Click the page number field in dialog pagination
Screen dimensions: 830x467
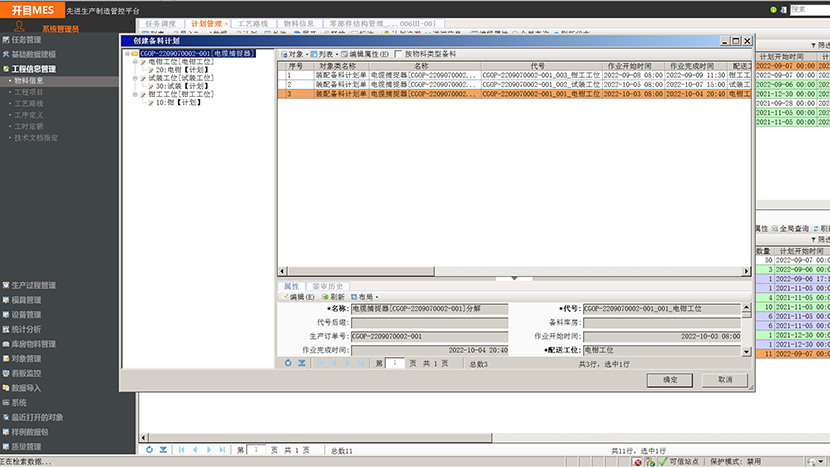click(x=395, y=363)
